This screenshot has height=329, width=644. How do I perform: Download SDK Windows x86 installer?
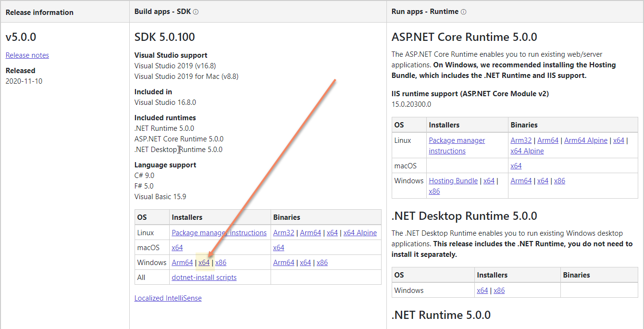pos(221,263)
